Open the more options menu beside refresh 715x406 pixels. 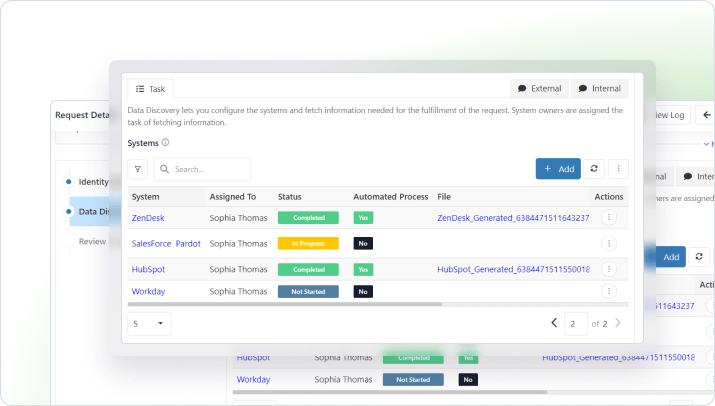618,168
